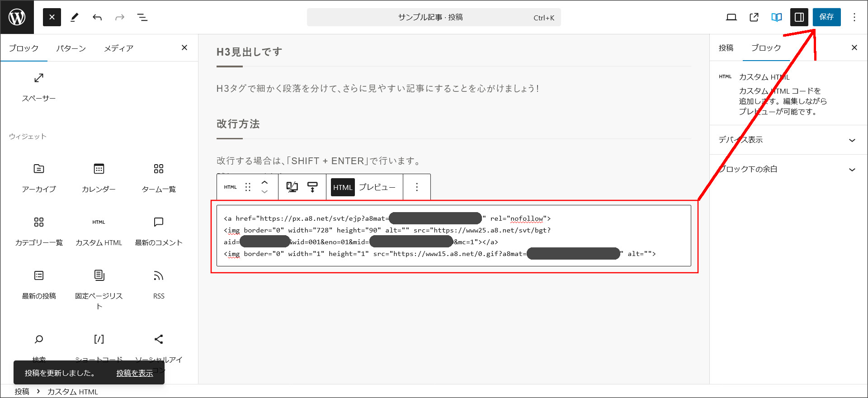868x398 pixels.
Task: Click inside the custom HTML code field
Action: [454, 236]
